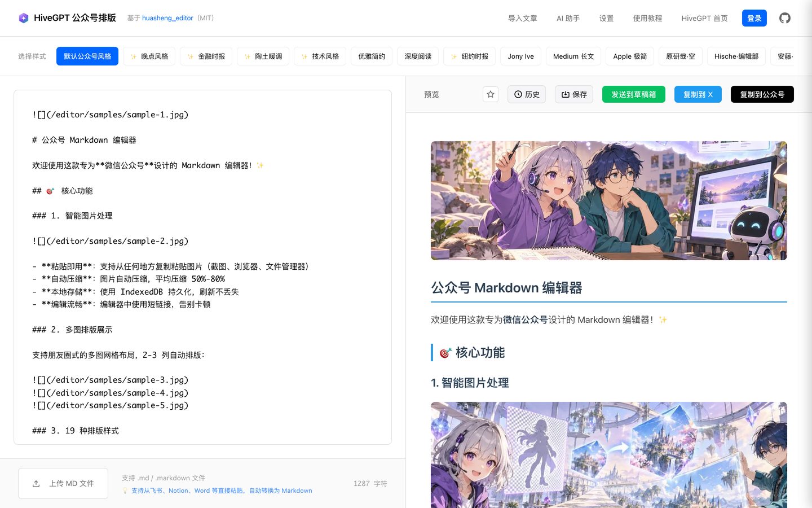This screenshot has width=812, height=508.
Task: Choose the Hische·编辑部 style
Action: 736,56
